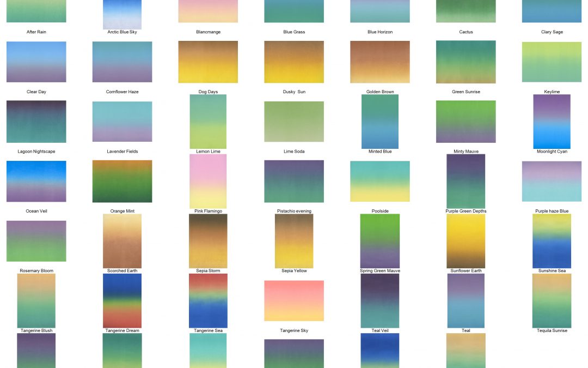This screenshot has height=368, width=588.
Task: Click the 'Purple Green Depths' label
Action: pos(465,211)
